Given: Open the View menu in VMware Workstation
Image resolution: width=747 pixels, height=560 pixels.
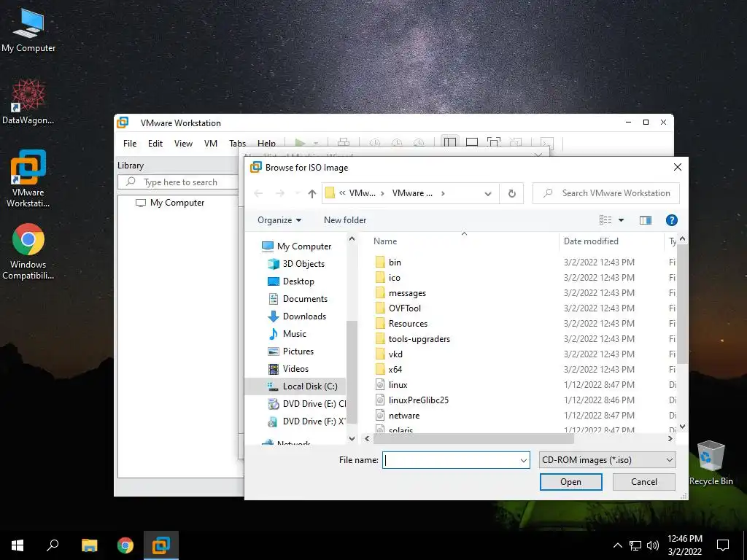Looking at the screenshot, I should tap(183, 144).
